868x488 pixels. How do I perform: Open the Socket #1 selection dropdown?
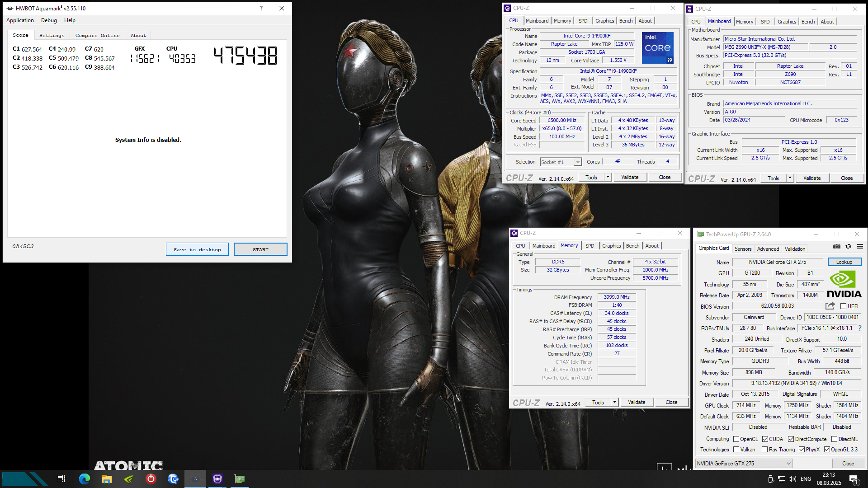[x=561, y=162]
